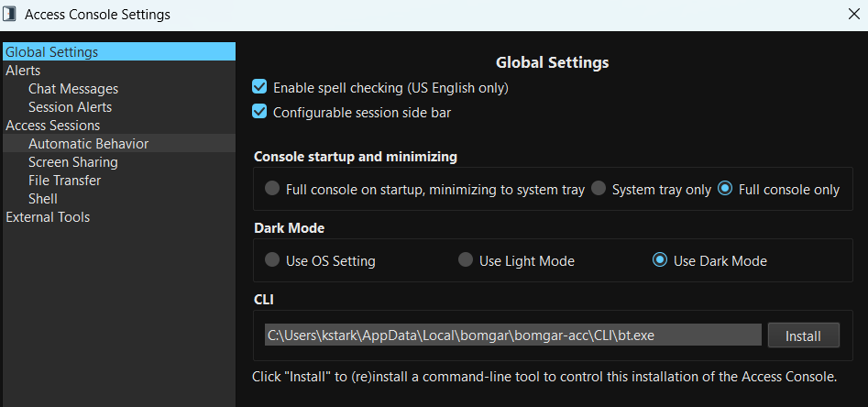This screenshot has width=868, height=407.
Task: Choose System tray only radio button
Action: (x=598, y=189)
